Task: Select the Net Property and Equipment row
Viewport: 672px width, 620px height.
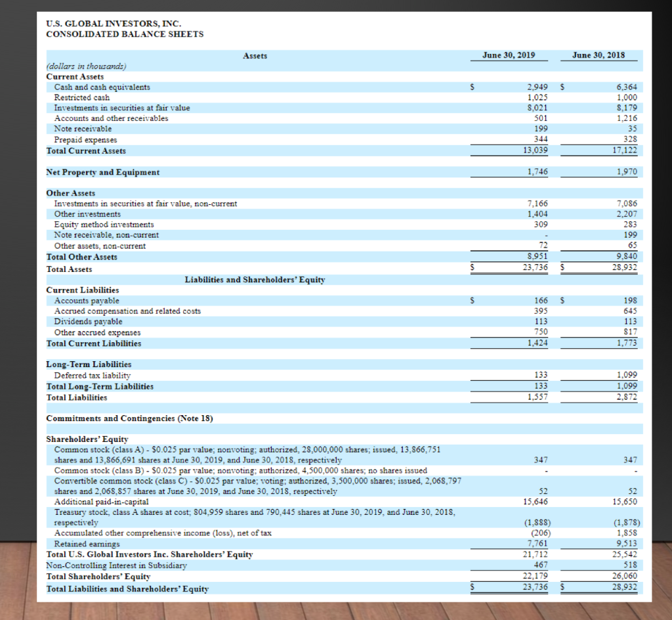Action: (103, 172)
